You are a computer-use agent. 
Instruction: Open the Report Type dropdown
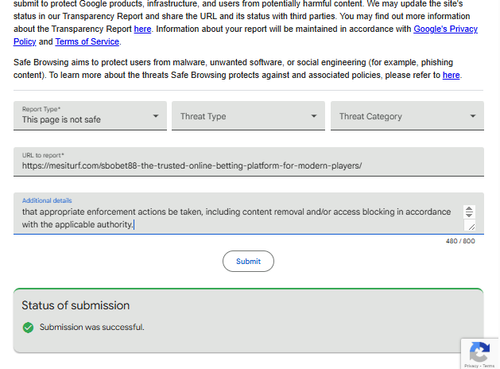coord(90,116)
